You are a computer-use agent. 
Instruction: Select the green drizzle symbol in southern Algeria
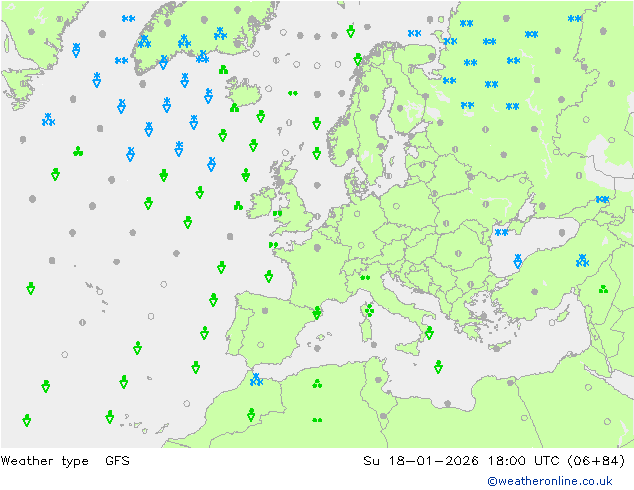click(x=317, y=420)
